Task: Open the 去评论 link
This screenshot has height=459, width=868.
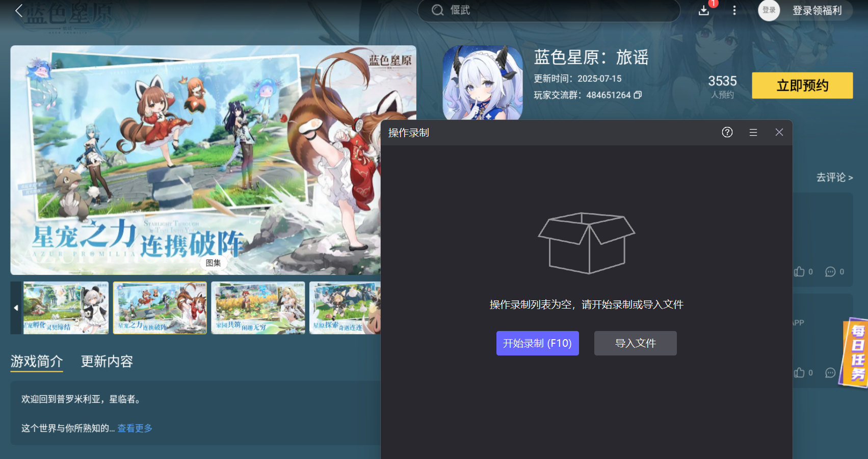Action: 834,177
